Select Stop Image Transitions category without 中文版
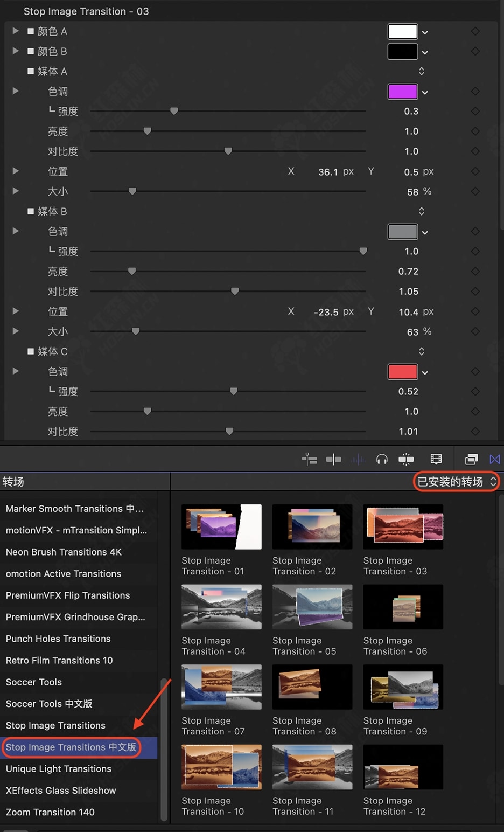The height and width of the screenshot is (832, 504). 55,725
